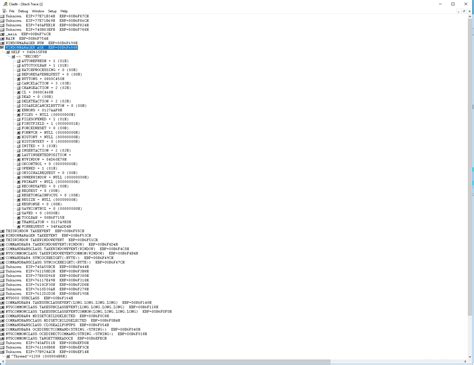Click the document icon in the menu bar
The image size is (474, 365).
click(4, 11)
